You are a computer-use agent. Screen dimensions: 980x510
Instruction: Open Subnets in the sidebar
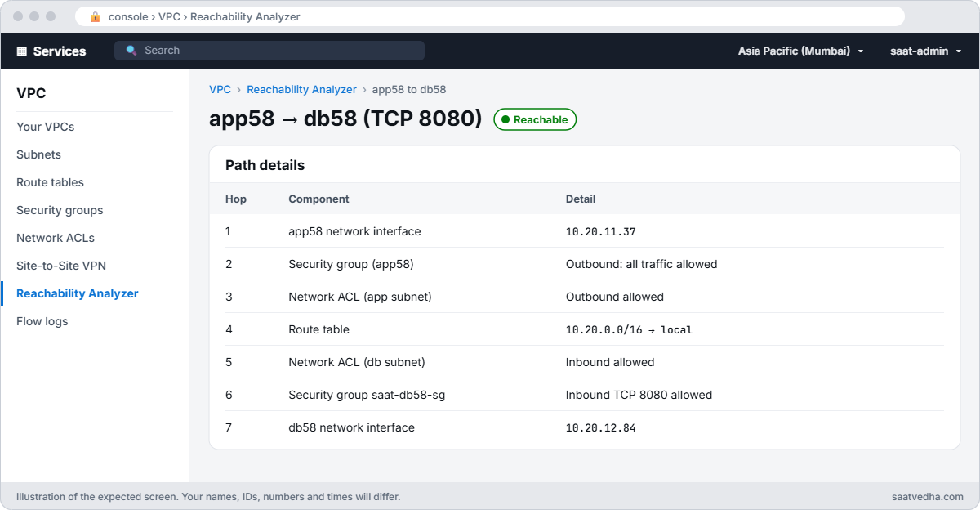click(x=39, y=154)
